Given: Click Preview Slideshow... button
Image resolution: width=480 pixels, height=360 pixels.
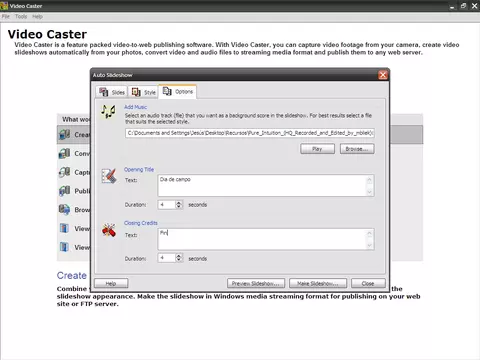Looking at the screenshot, I should click(256, 283).
